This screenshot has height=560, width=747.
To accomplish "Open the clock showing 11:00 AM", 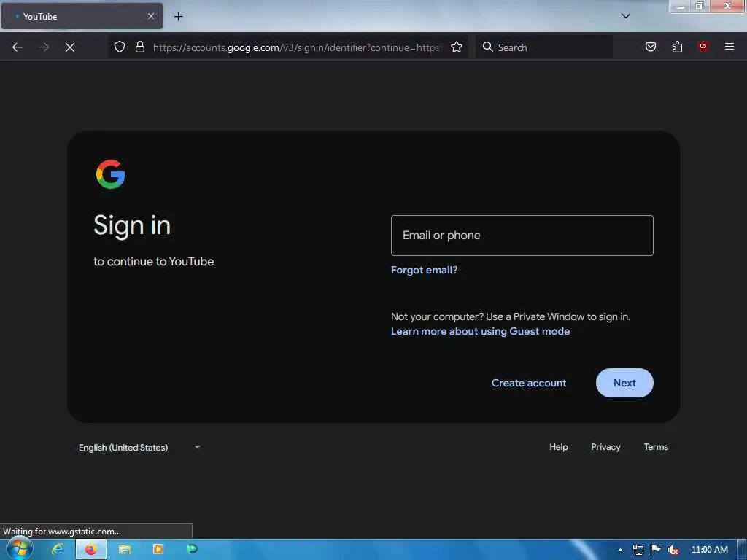I will (x=709, y=550).
